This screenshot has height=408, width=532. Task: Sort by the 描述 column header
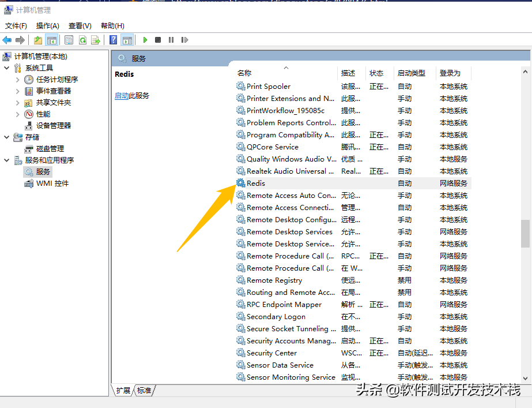pyautogui.click(x=352, y=73)
